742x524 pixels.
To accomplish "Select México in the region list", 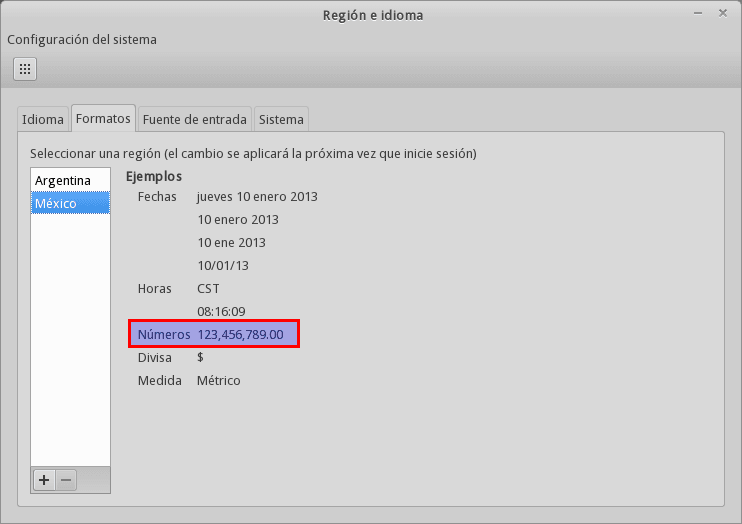I will pos(71,203).
